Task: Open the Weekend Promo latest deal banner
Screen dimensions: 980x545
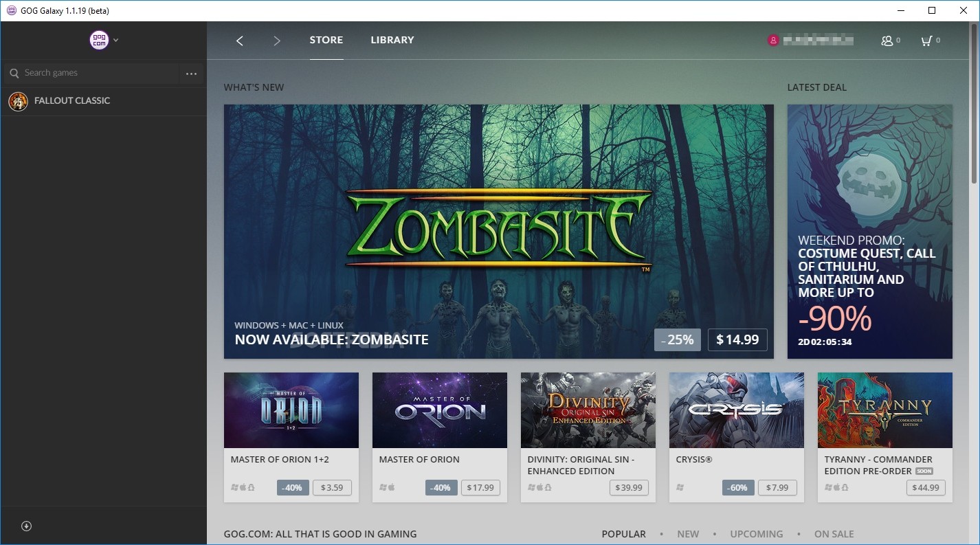Action: (870, 232)
